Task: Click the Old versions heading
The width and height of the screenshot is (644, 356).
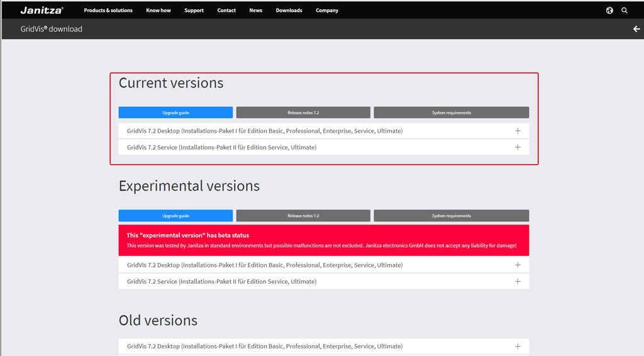Action: click(158, 320)
